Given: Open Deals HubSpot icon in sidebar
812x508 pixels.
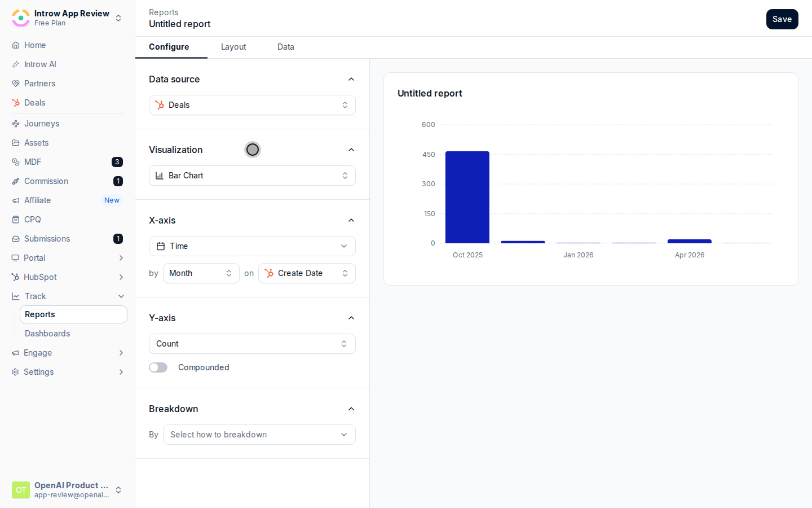Looking at the screenshot, I should [x=16, y=103].
